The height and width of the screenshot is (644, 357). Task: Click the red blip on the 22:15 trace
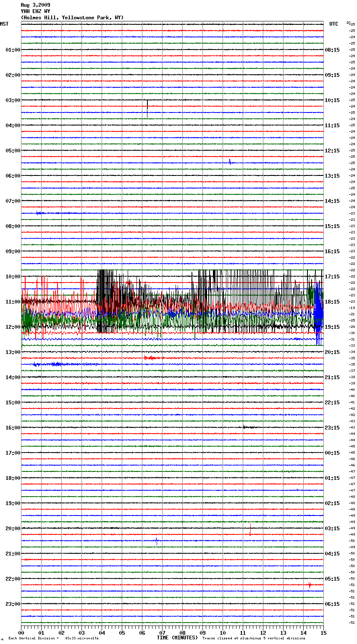310,585
